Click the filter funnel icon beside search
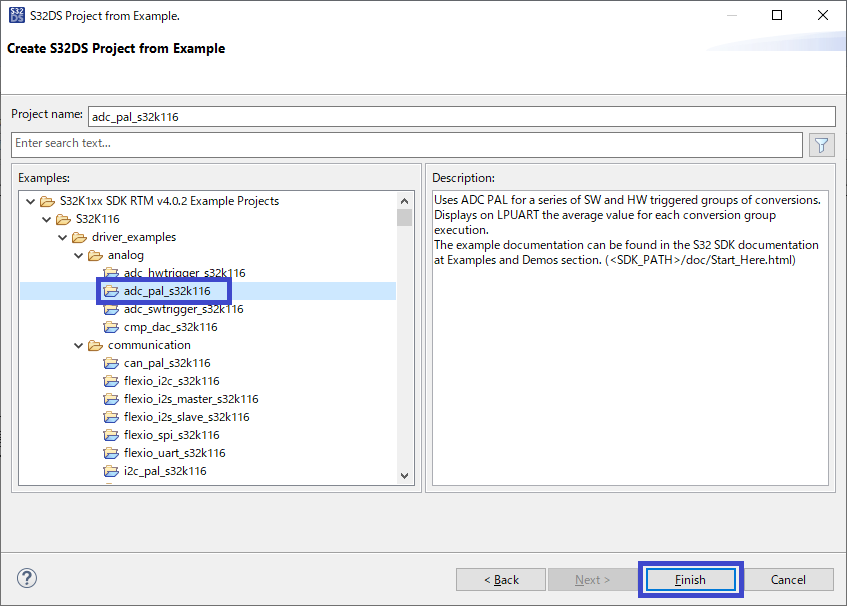 click(x=821, y=144)
